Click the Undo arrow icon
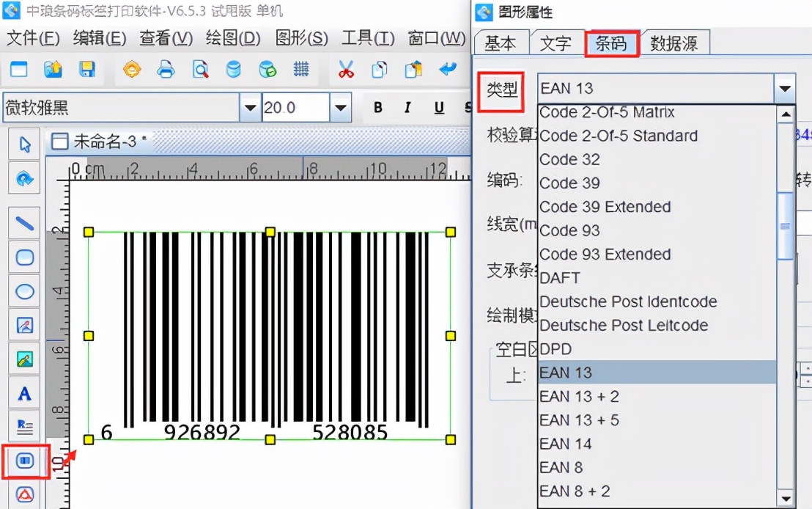The height and width of the screenshot is (509, 812). coord(448,69)
